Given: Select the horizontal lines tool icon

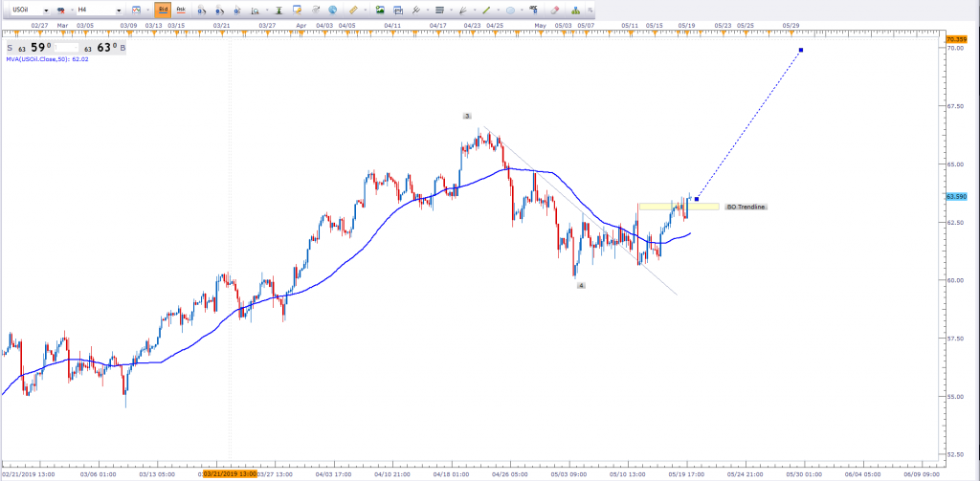Looking at the screenshot, I should point(439,9).
